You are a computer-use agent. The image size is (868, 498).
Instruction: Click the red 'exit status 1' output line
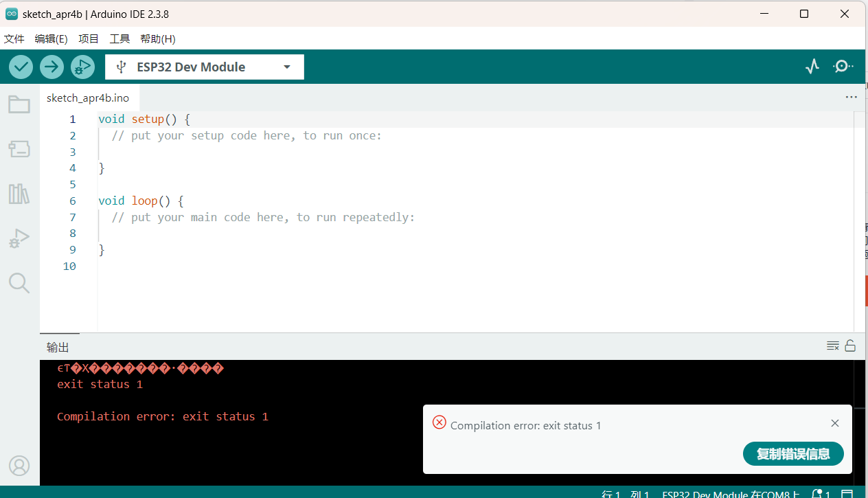click(100, 384)
